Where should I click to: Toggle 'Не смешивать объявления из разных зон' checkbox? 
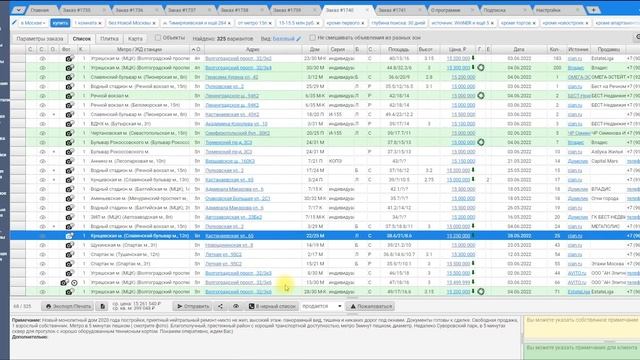click(312, 38)
